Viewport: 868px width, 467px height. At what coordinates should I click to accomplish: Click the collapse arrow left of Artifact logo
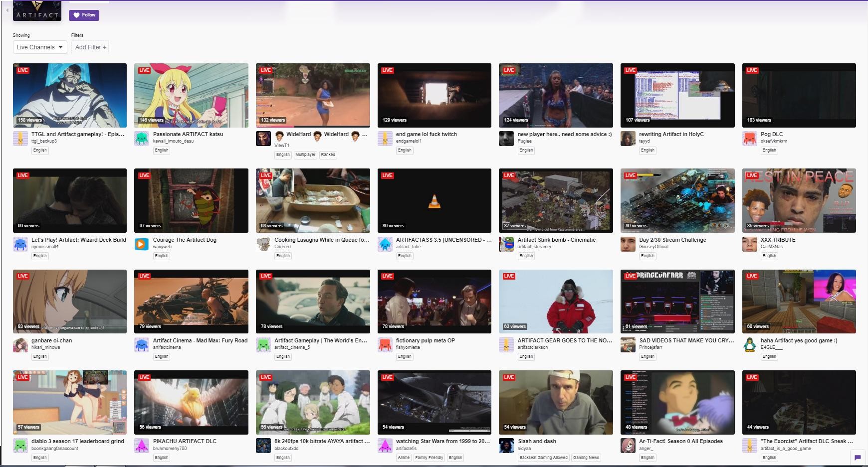(7, 10)
